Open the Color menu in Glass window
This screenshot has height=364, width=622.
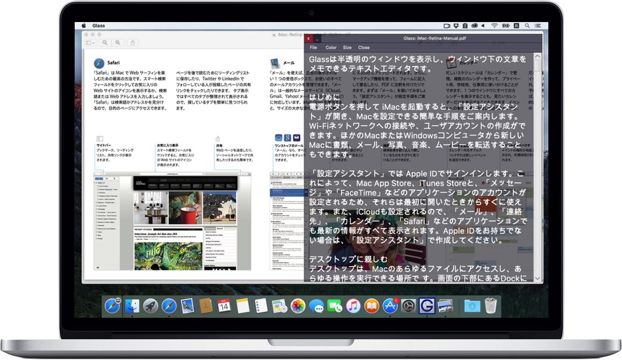point(331,47)
